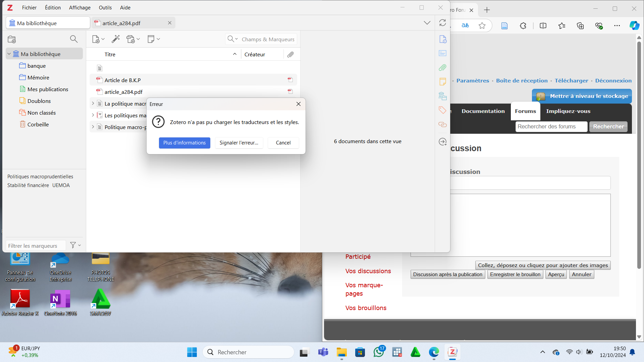Click Enregistrer le brouillon in browser
This screenshot has height=362, width=644.
pos(515,275)
